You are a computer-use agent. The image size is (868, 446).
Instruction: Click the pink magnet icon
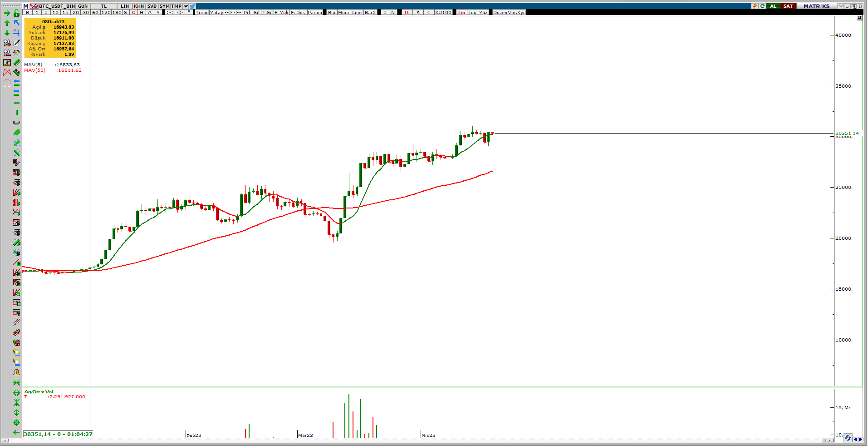7,83
